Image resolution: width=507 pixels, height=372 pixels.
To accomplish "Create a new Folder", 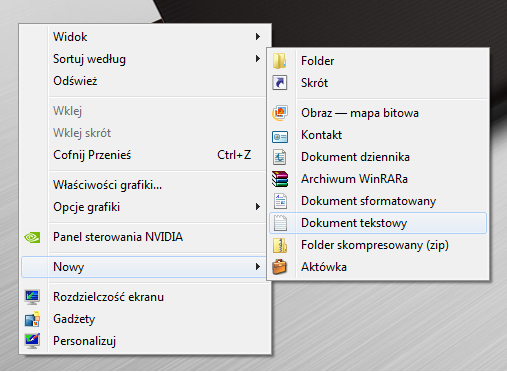I will [378, 61].
